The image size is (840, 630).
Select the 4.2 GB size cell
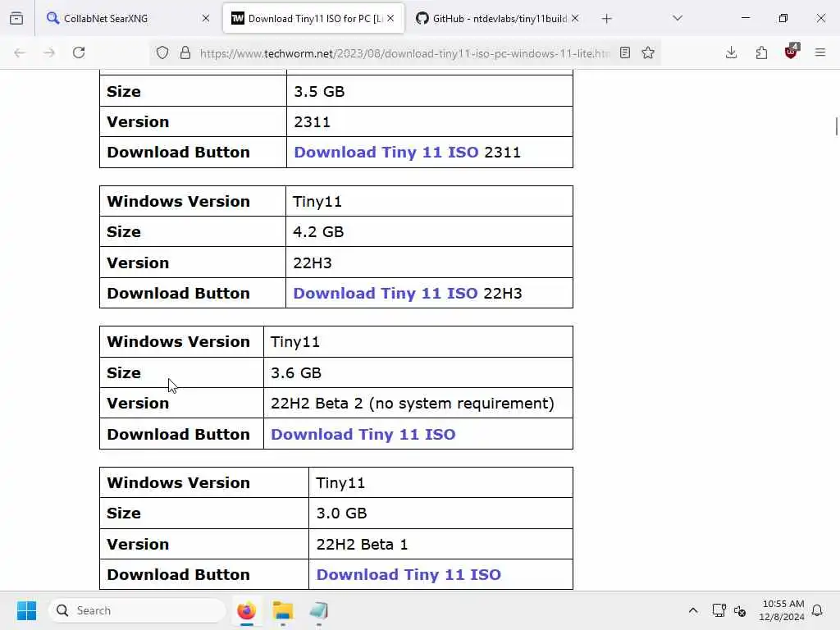click(x=429, y=231)
